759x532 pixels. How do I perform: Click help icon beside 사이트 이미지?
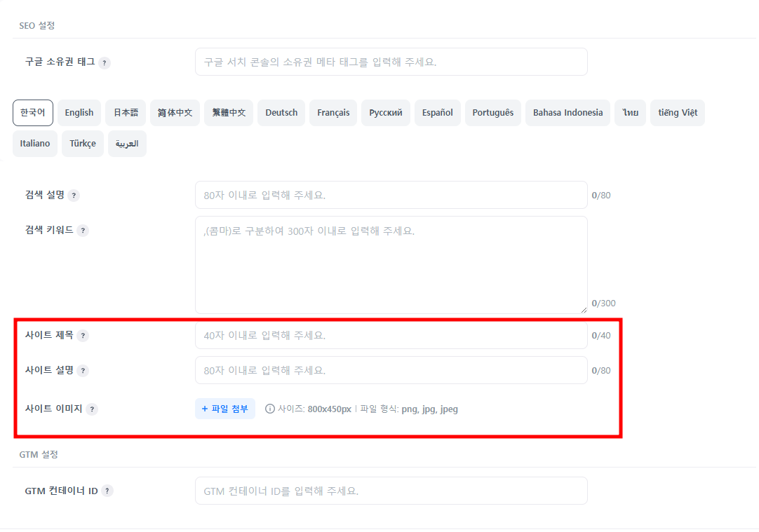[92, 409]
